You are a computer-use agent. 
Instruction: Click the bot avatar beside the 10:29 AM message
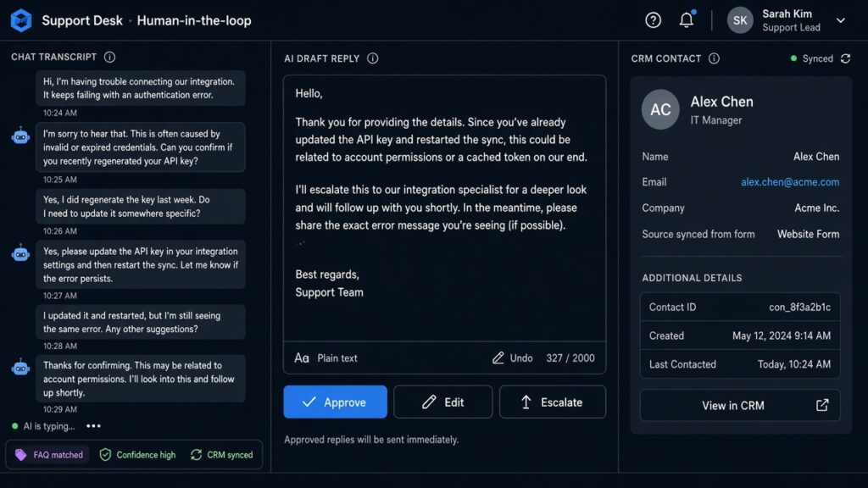(x=20, y=368)
